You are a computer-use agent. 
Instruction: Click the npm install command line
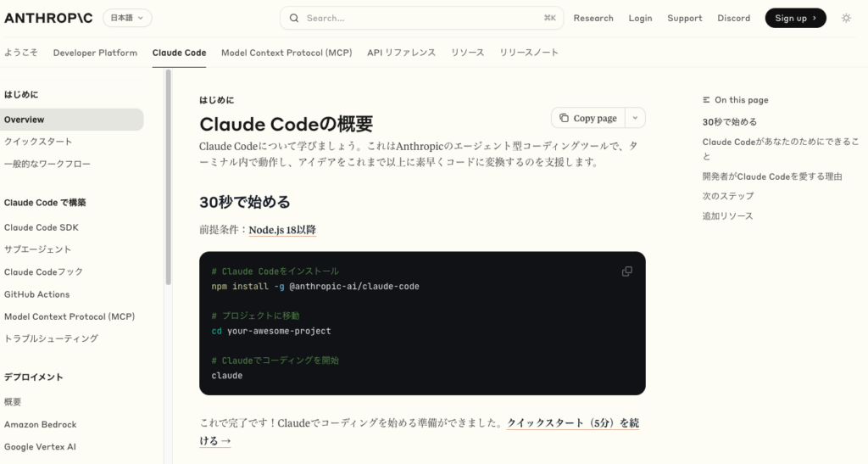(x=315, y=286)
